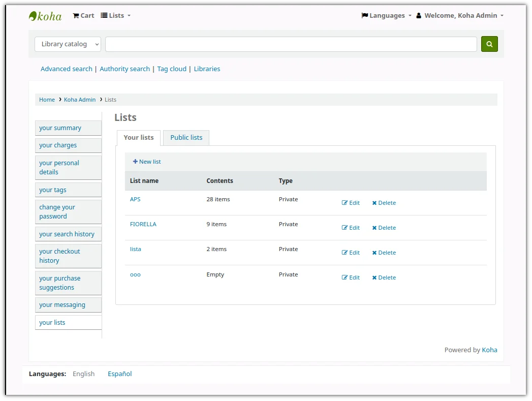The image size is (532, 401).
Task: Click the green magnifier search button
Action: click(489, 44)
